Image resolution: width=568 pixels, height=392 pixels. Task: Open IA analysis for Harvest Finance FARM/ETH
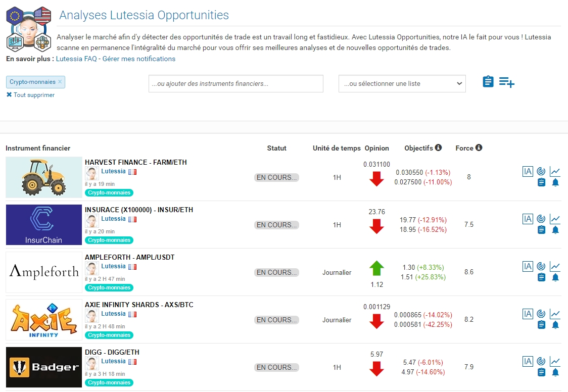[528, 171]
